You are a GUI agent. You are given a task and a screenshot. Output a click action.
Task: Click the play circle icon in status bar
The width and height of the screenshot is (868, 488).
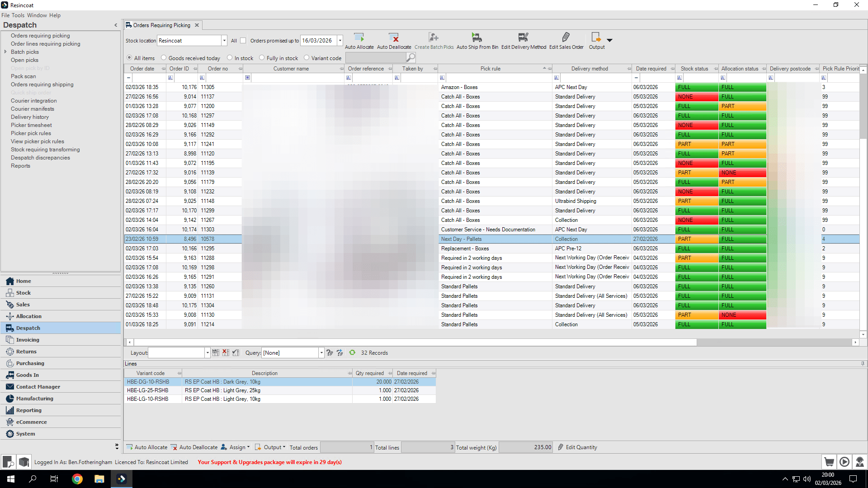[844, 462]
